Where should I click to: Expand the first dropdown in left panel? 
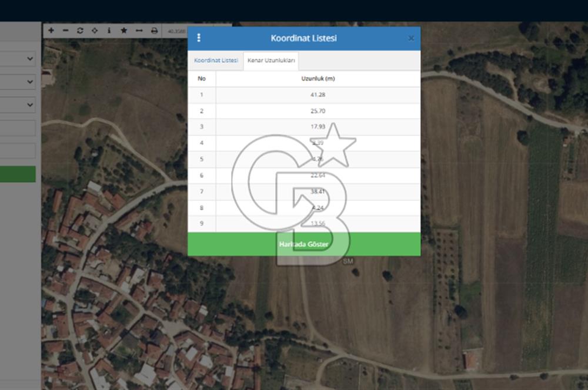[18, 59]
